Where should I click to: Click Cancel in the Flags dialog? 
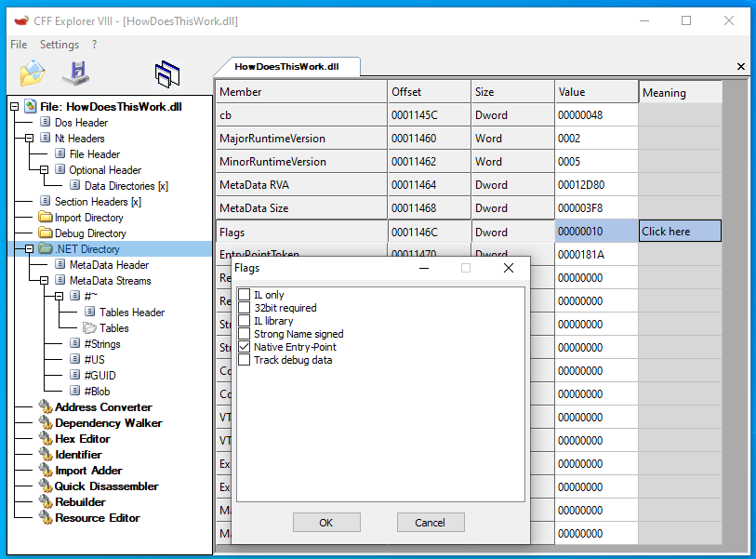[x=431, y=523]
